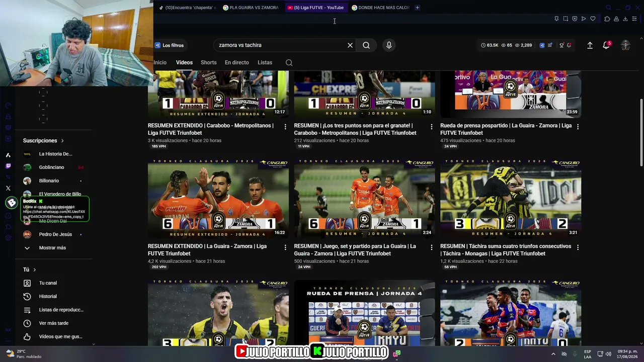
Task: Open browser extensions puzzle icon
Action: tap(607, 19)
